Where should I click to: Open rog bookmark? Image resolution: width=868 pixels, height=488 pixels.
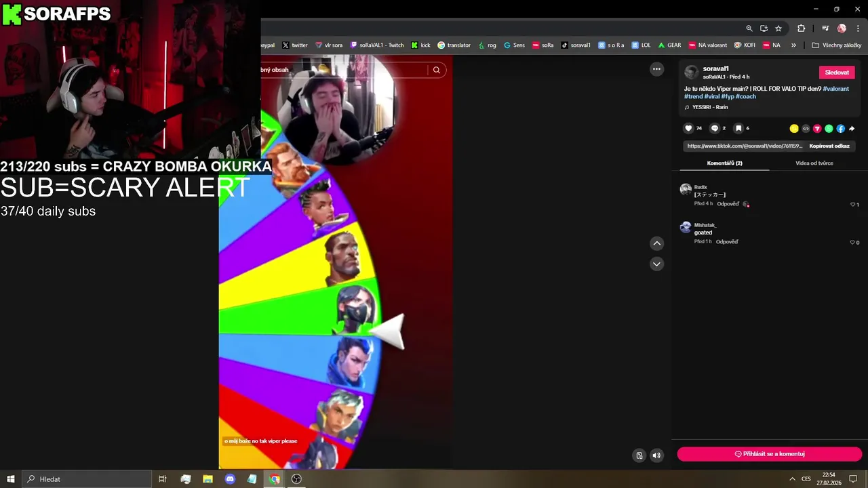(488, 45)
